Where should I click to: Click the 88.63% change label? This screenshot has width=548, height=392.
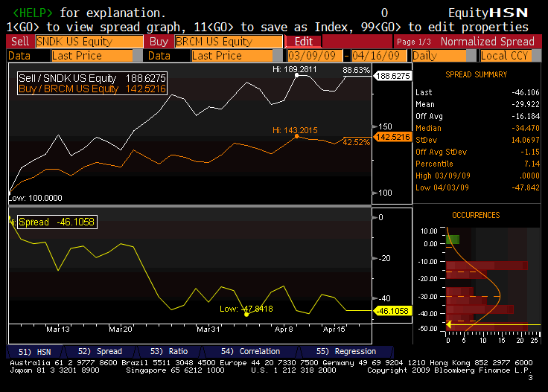click(356, 70)
